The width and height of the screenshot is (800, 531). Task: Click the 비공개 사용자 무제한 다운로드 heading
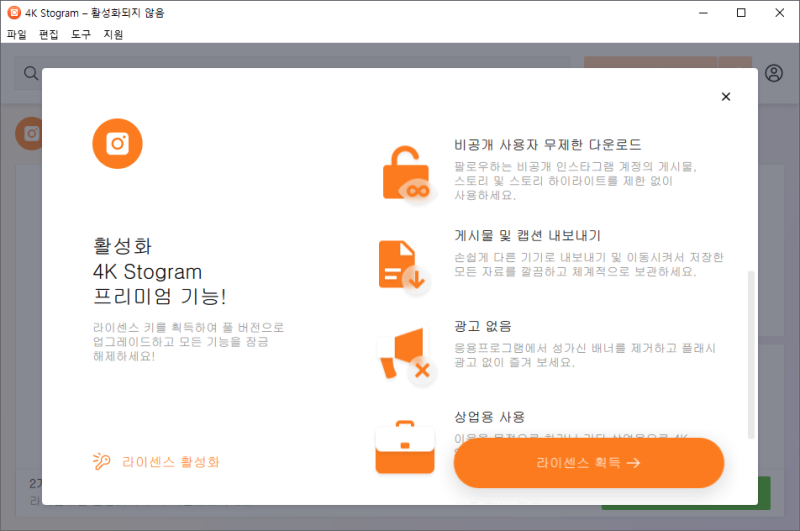547,145
